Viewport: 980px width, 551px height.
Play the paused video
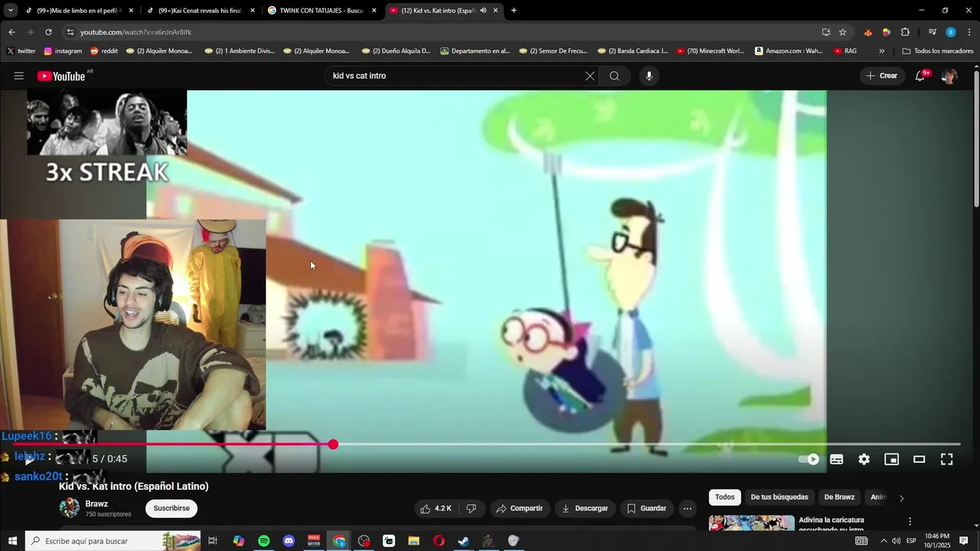click(29, 459)
